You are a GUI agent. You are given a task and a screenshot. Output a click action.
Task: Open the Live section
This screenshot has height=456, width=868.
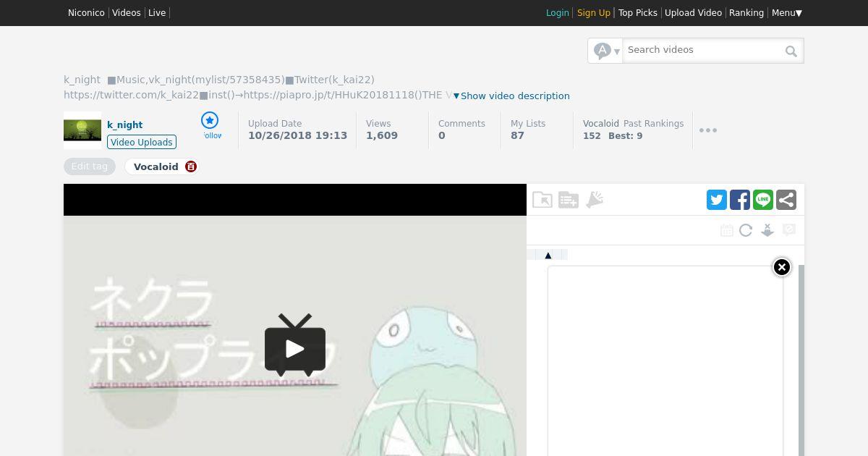157,13
